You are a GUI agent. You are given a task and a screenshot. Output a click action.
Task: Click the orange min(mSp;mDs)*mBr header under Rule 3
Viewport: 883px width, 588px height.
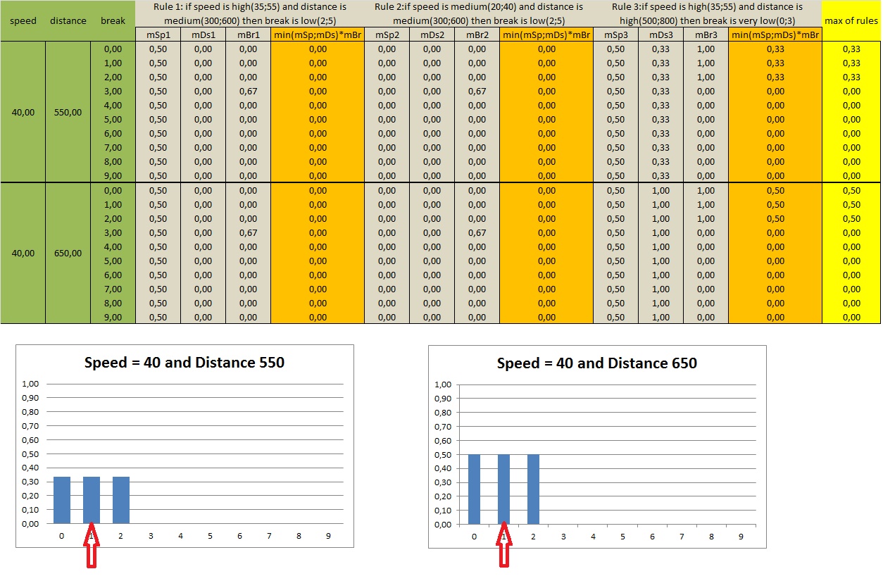775,35
